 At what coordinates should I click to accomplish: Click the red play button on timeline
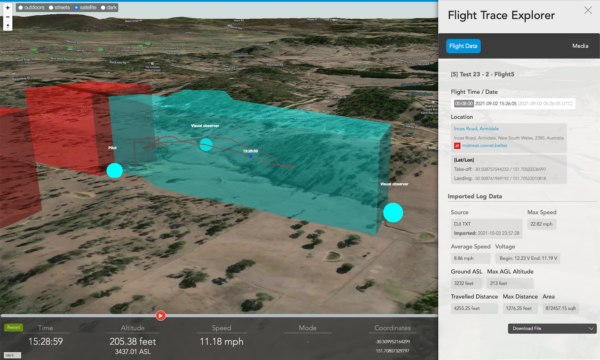[161, 316]
